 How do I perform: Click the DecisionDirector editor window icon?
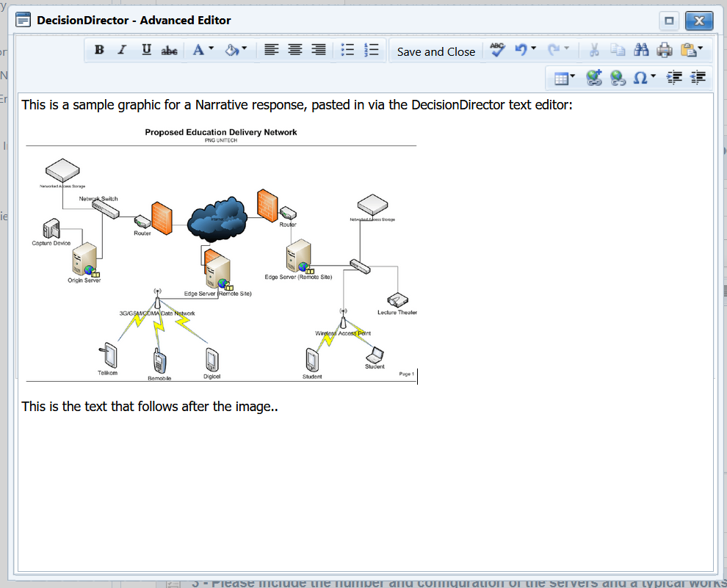click(x=23, y=20)
